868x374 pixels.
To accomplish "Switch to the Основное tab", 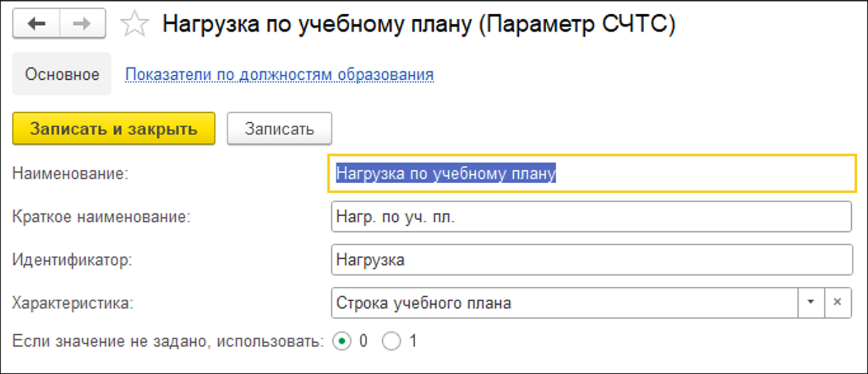I will 62,75.
